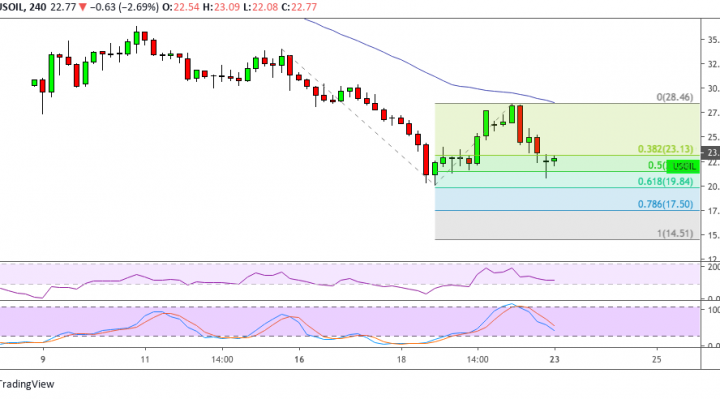Click the 1(14.51) Fibonacci level label
Screen dimensions: 720x399
675,233
